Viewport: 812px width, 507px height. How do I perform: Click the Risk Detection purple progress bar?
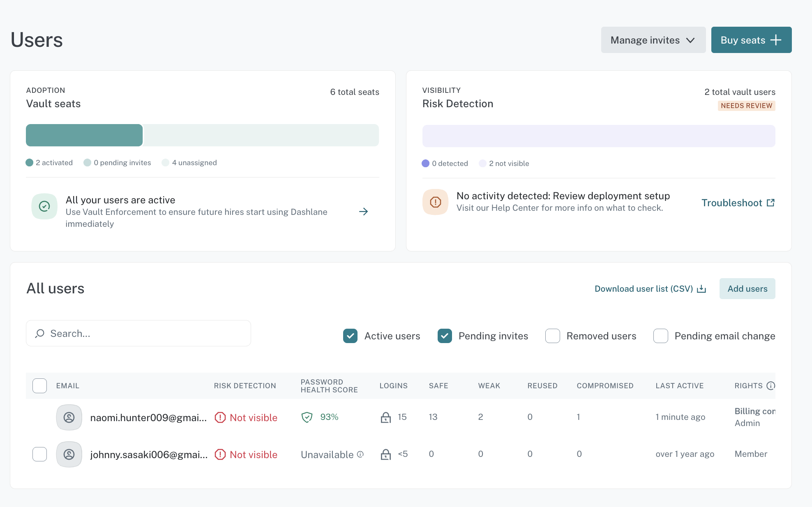pos(599,136)
